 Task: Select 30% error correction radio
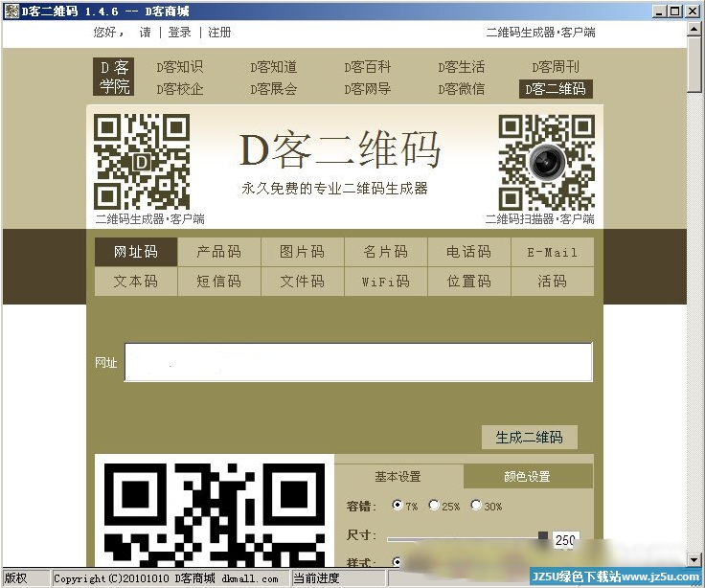point(476,505)
